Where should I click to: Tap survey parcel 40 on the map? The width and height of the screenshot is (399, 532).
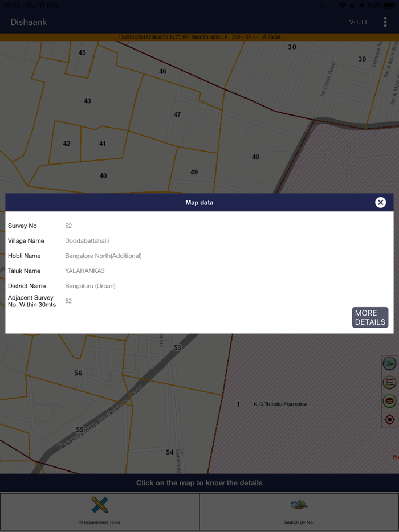[x=103, y=176]
